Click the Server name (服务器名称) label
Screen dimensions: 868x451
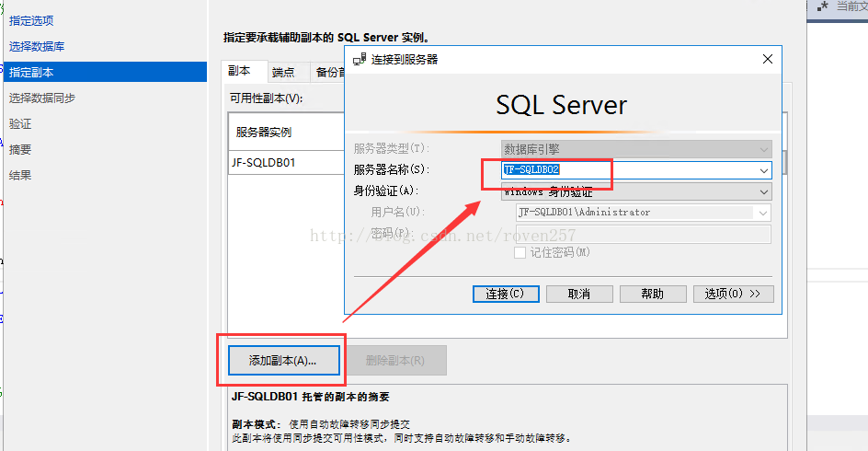(392, 169)
